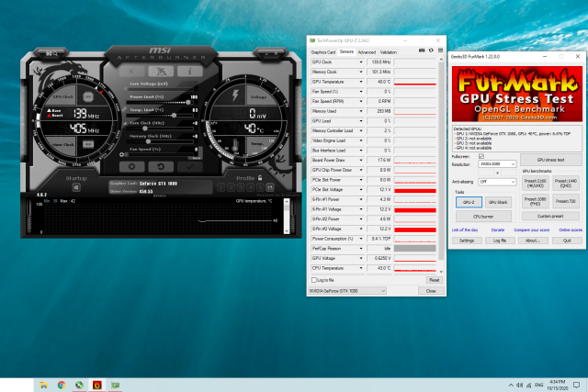
Task: Click the GPU-Z refresh icon
Action: pos(431,50)
